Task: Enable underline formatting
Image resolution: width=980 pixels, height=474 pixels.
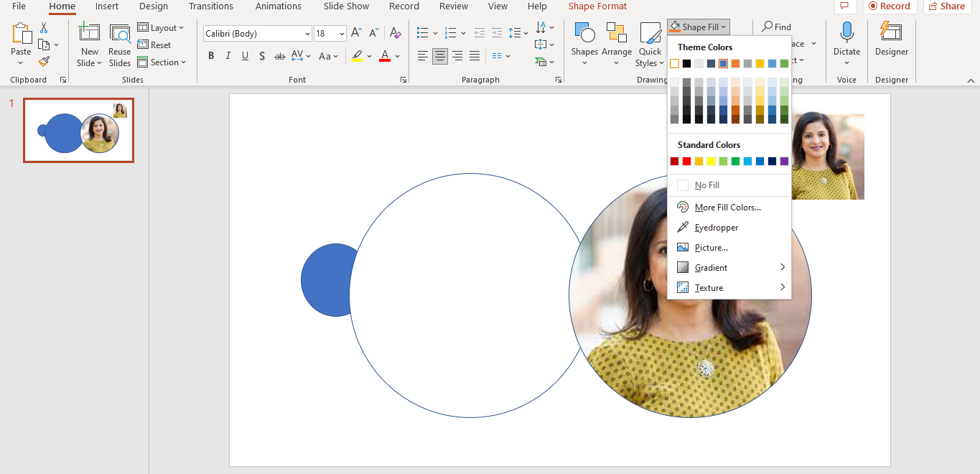Action: pos(245,55)
